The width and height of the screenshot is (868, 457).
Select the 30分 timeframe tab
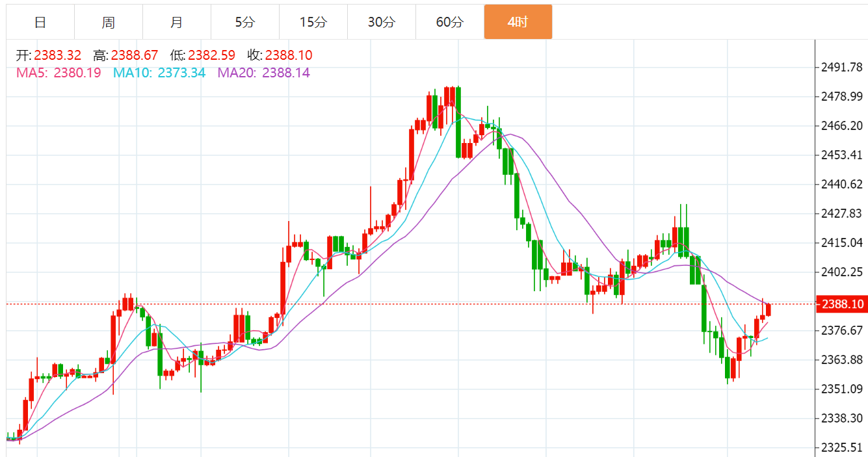coord(382,22)
